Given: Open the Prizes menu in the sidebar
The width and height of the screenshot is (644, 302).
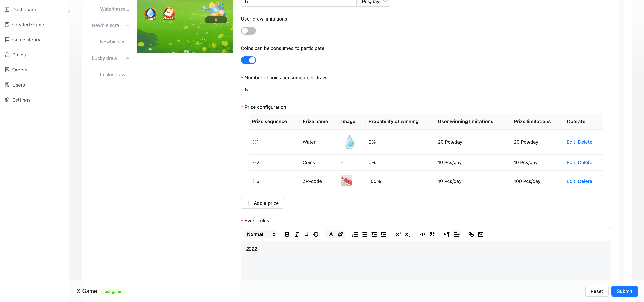Looking at the screenshot, I should tap(19, 55).
